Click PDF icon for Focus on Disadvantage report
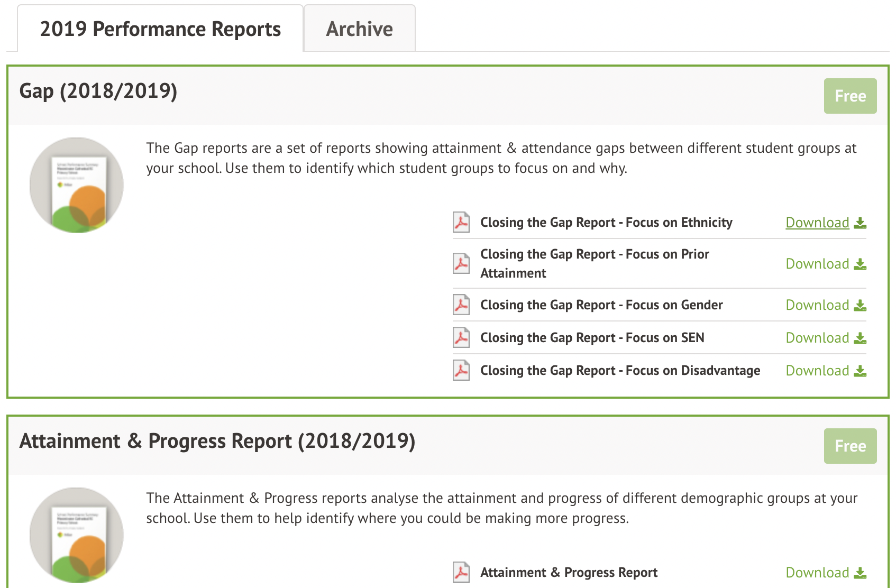The width and height of the screenshot is (896, 588). (461, 371)
